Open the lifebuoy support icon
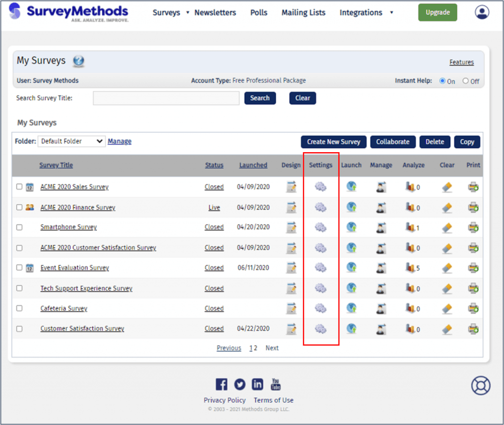The width and height of the screenshot is (504, 425). 480,386
